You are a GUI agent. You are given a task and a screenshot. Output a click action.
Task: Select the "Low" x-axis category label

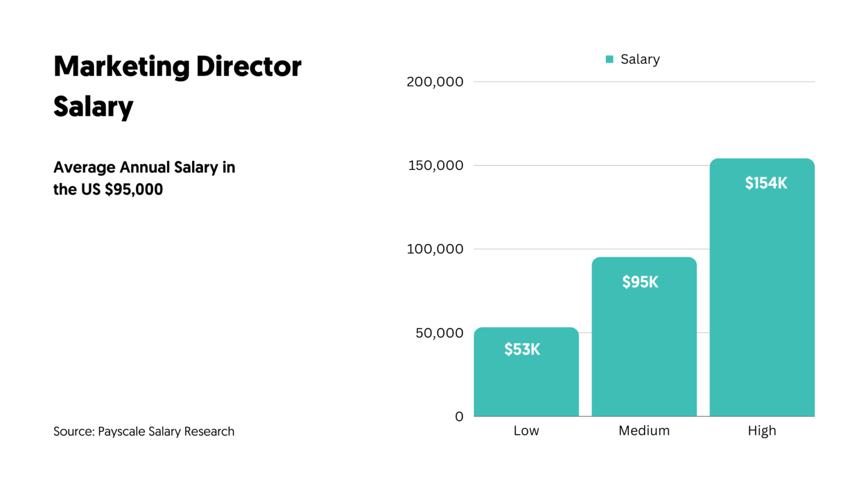pyautogui.click(x=526, y=431)
